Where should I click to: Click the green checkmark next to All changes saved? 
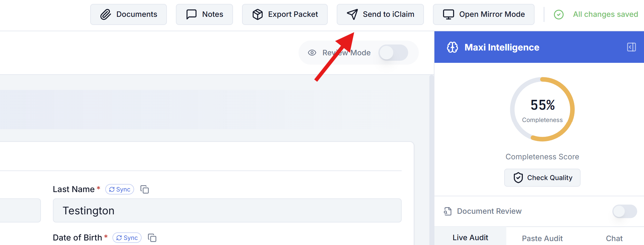tap(558, 14)
